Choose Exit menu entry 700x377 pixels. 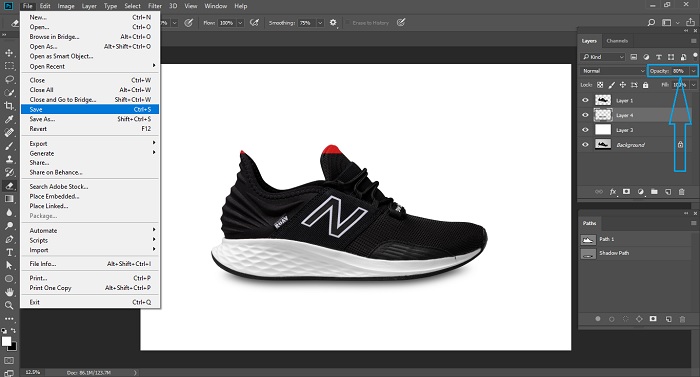[x=90, y=302]
